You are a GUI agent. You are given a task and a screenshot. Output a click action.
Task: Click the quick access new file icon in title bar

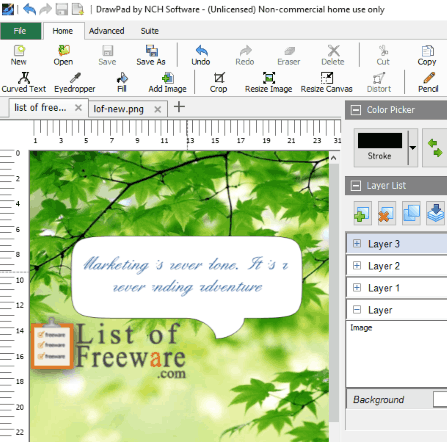click(78, 9)
